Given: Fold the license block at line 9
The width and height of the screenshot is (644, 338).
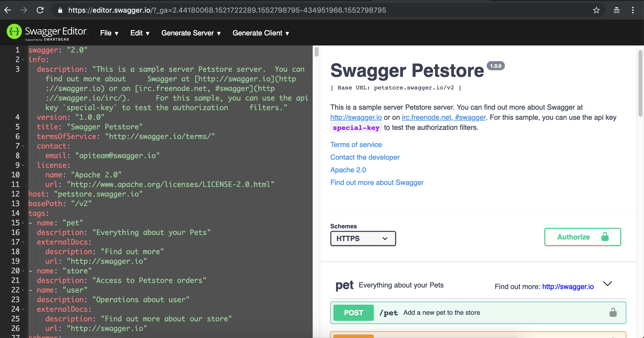Looking at the screenshot, I should point(23,165).
